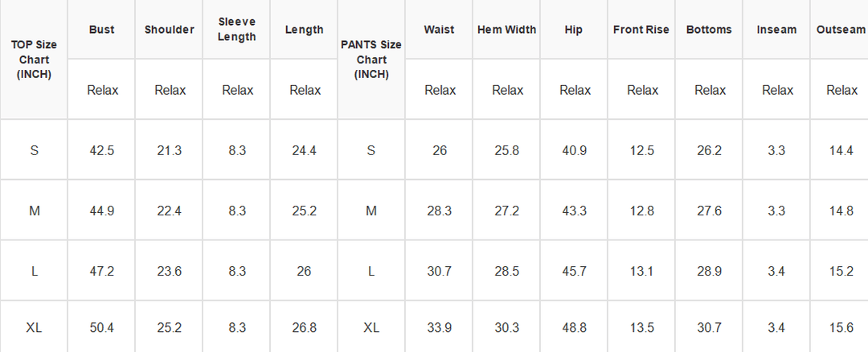This screenshot has width=868, height=352.
Task: Click the Waist value 33.9 for size XL
Action: pyautogui.click(x=439, y=327)
